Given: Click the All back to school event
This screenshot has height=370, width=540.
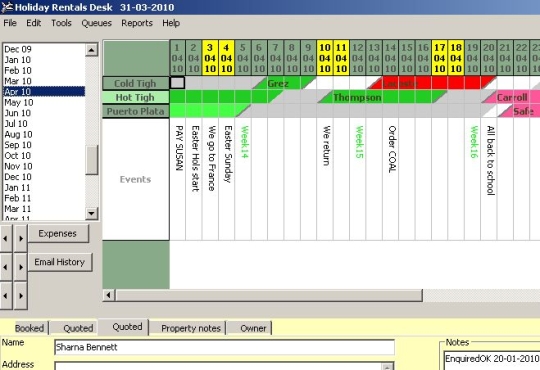Looking at the screenshot, I should (490, 160).
